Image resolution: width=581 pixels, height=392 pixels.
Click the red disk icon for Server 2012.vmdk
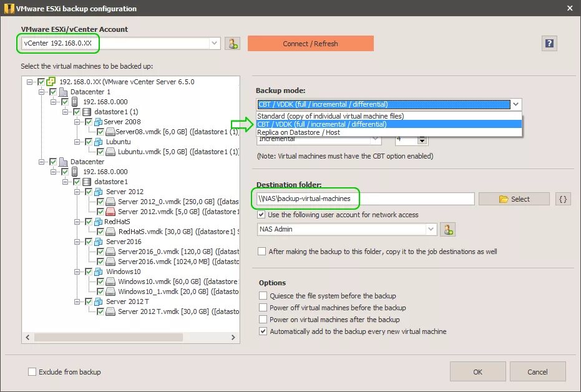pyautogui.click(x=110, y=212)
